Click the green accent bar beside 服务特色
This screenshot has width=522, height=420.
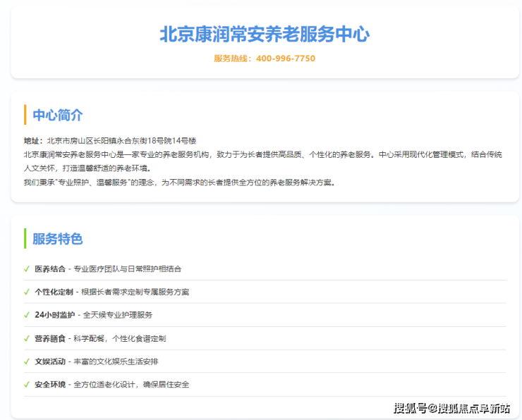tap(25, 238)
